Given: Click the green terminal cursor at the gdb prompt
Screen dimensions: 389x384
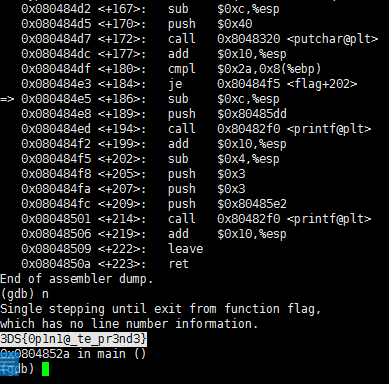Looking at the screenshot, I should [x=45, y=369].
